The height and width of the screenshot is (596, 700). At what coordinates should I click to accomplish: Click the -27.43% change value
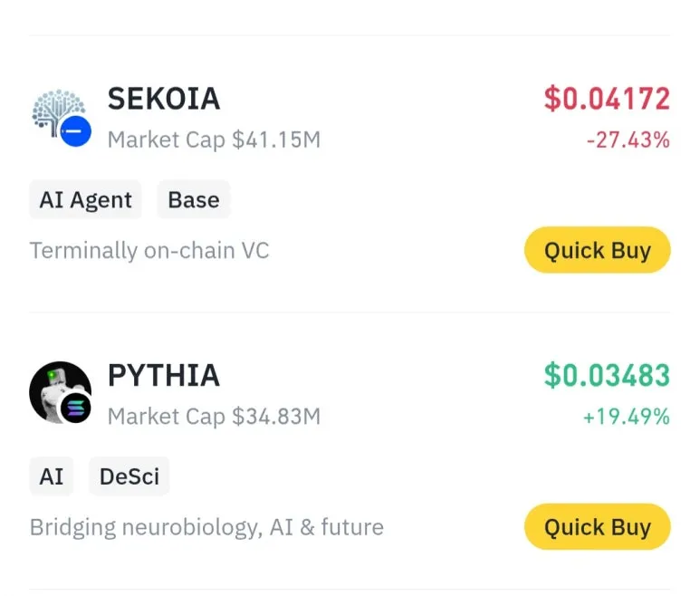pos(627,140)
